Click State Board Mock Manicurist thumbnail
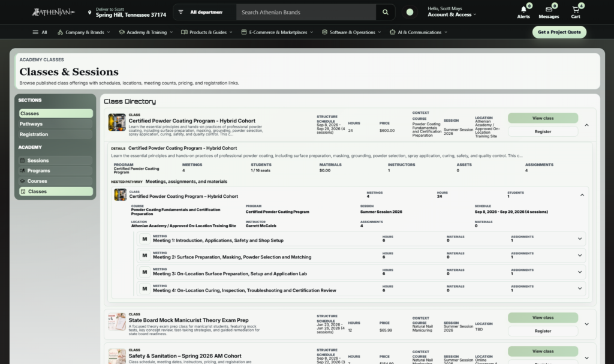Screen dimensions: 614x364 tap(117, 321)
